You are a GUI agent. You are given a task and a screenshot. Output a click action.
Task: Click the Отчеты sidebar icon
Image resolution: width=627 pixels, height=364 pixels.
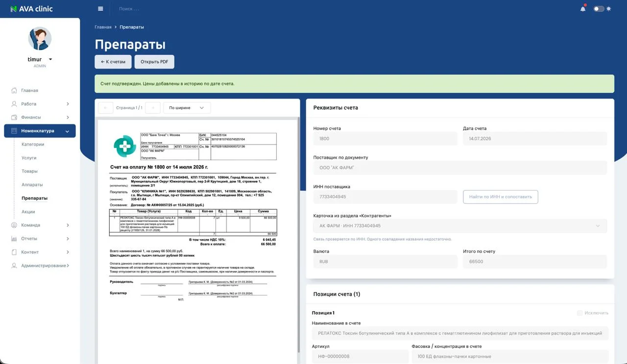point(14,239)
